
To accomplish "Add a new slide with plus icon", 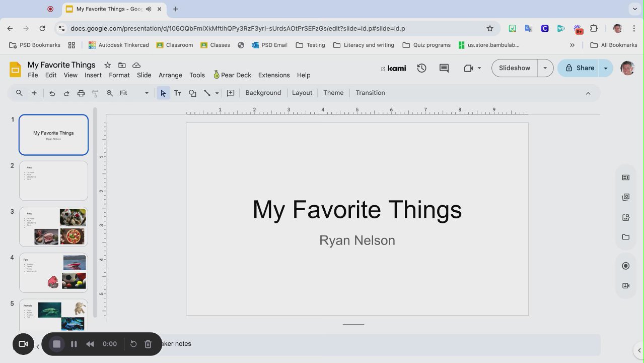I will pos(34,93).
